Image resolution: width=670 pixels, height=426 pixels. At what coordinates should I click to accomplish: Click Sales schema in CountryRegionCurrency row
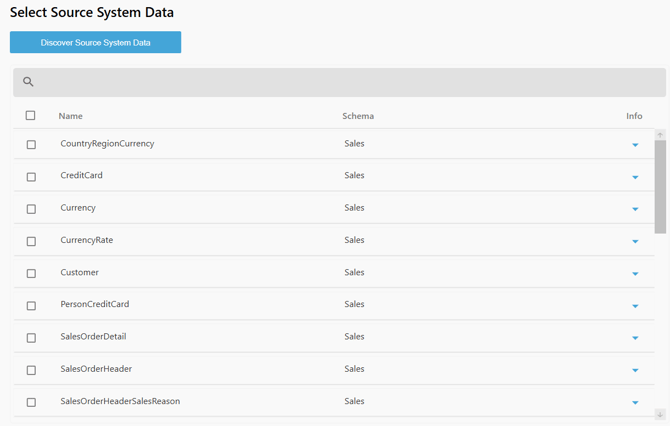[x=354, y=144]
